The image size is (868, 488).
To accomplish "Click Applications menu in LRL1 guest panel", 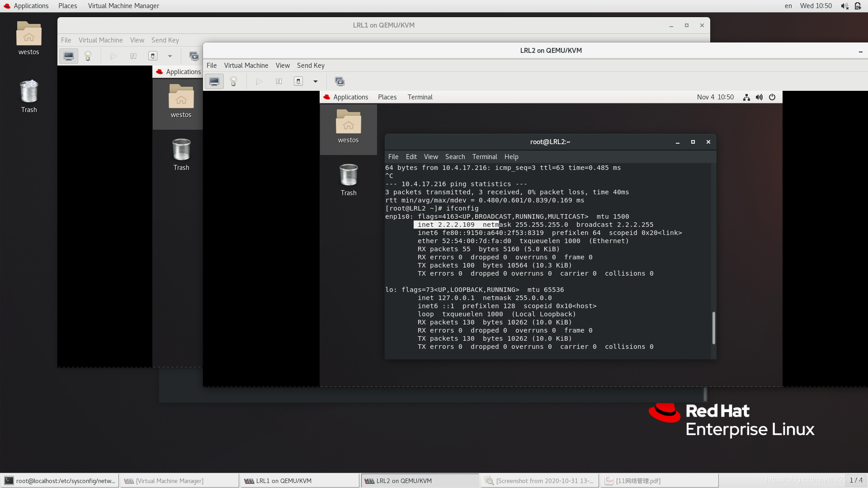I will coord(179,72).
